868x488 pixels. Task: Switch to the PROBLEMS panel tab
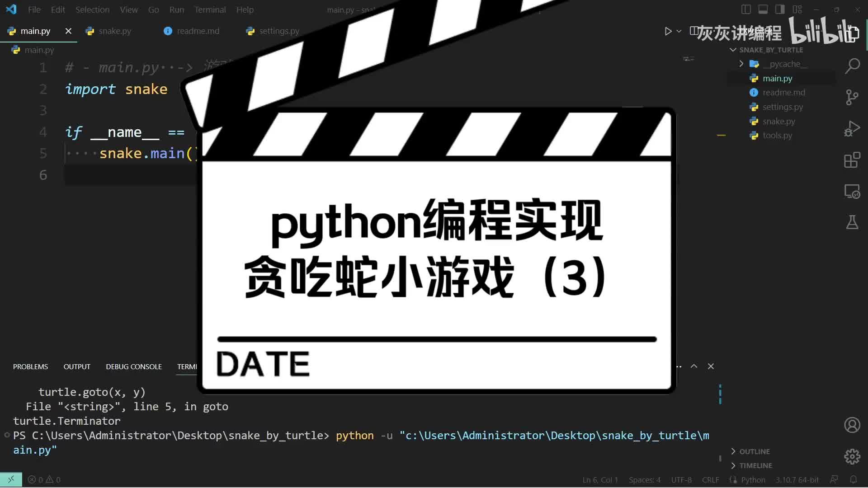(30, 366)
